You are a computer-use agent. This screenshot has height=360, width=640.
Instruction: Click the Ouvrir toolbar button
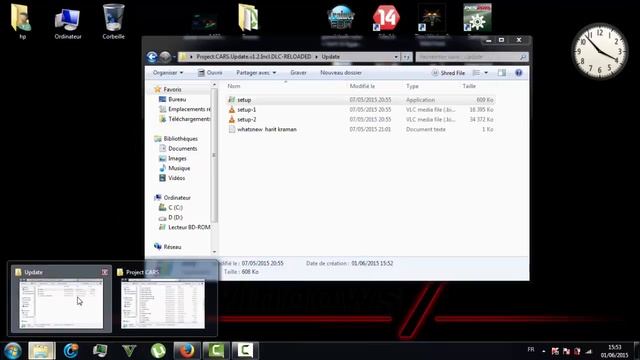click(x=210, y=73)
